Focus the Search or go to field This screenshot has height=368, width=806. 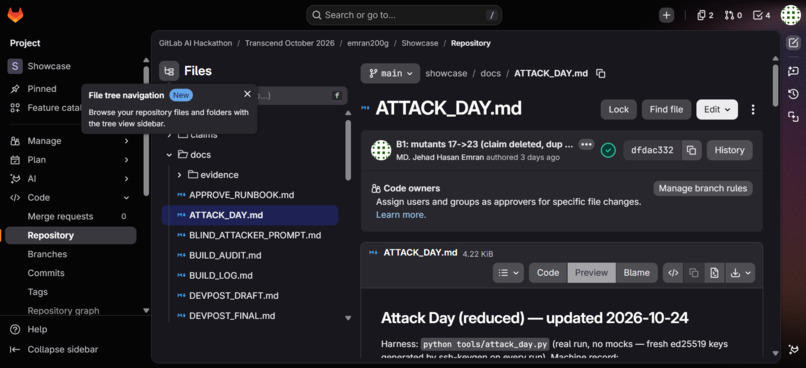[x=404, y=15]
